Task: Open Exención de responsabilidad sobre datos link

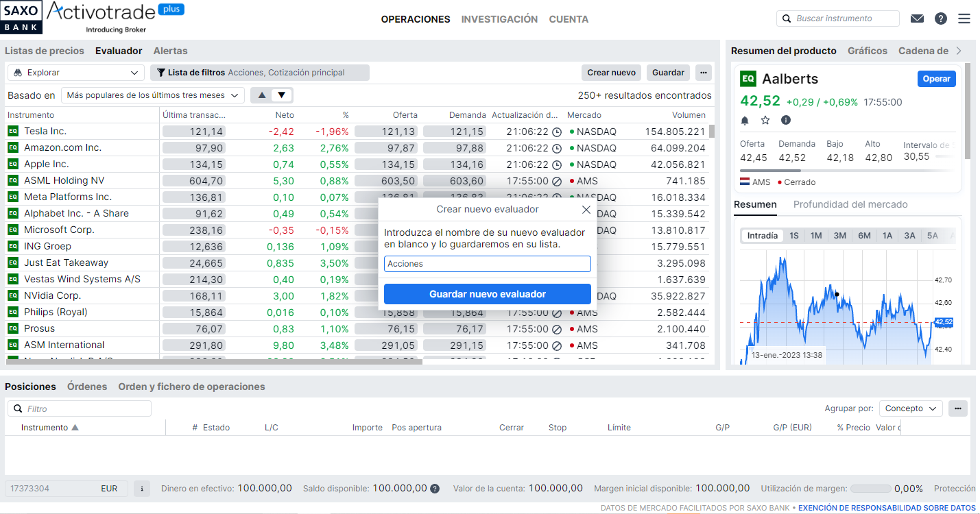Action: (x=887, y=508)
